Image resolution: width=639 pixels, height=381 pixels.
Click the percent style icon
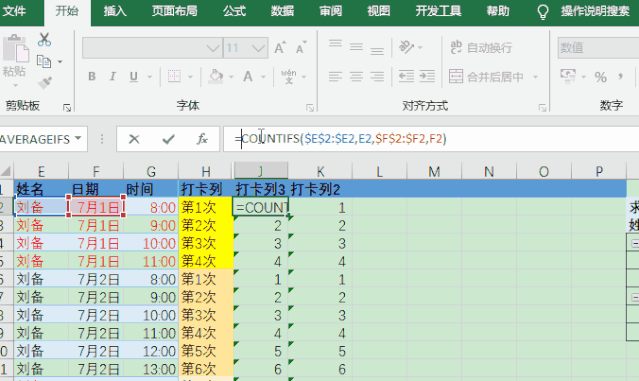(x=600, y=77)
